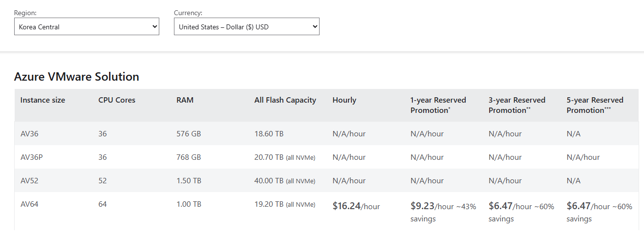Click the Instance size column header
Image resolution: width=644 pixels, height=238 pixels.
(43, 100)
